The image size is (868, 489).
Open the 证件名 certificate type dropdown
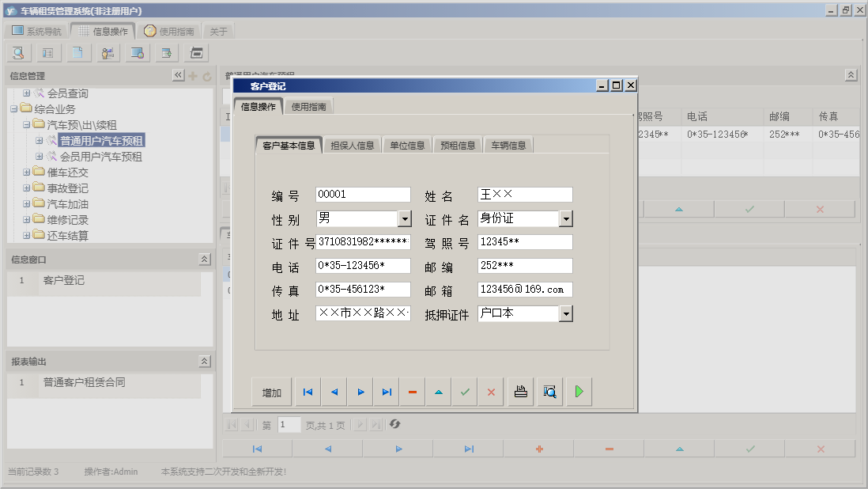(x=564, y=218)
